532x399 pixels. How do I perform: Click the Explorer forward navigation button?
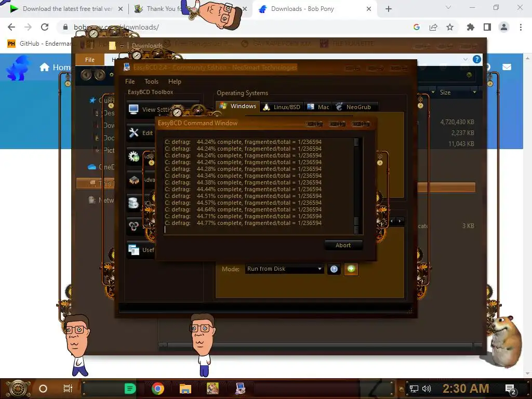coord(99,75)
